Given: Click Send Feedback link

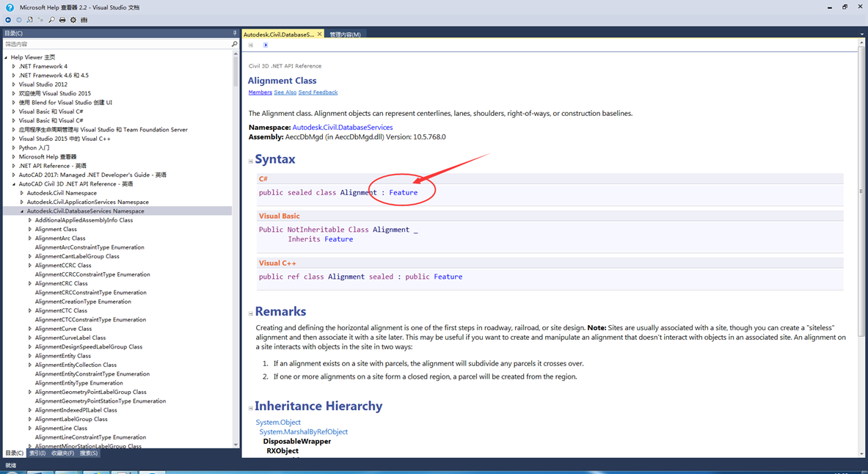Looking at the screenshot, I should click(x=318, y=92).
